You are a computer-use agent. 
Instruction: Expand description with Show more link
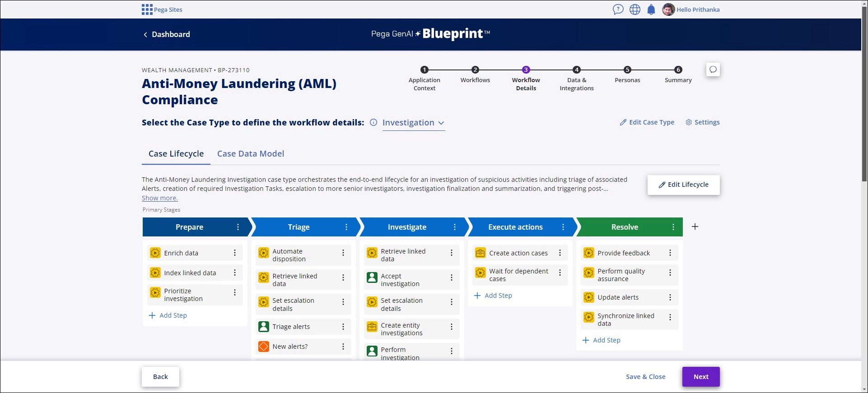coord(160,198)
